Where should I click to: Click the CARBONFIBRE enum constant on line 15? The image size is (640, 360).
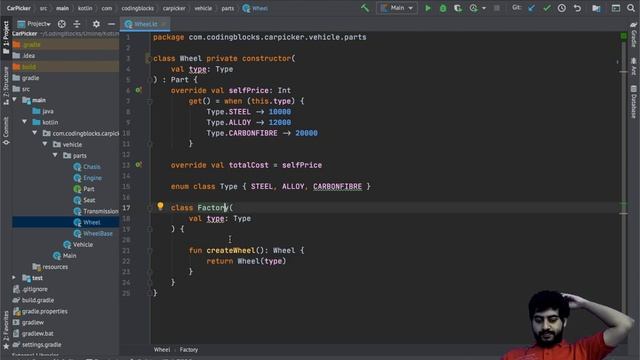(x=338, y=187)
